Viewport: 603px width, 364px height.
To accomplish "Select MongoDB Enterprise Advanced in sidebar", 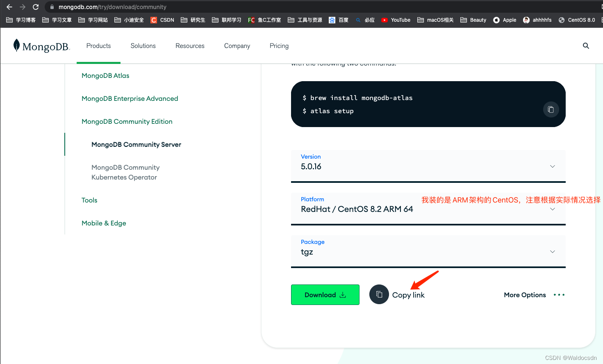I will pos(130,98).
